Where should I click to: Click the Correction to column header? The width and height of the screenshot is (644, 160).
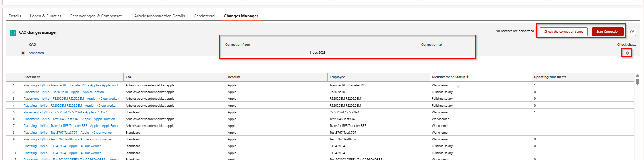pyautogui.click(x=431, y=45)
